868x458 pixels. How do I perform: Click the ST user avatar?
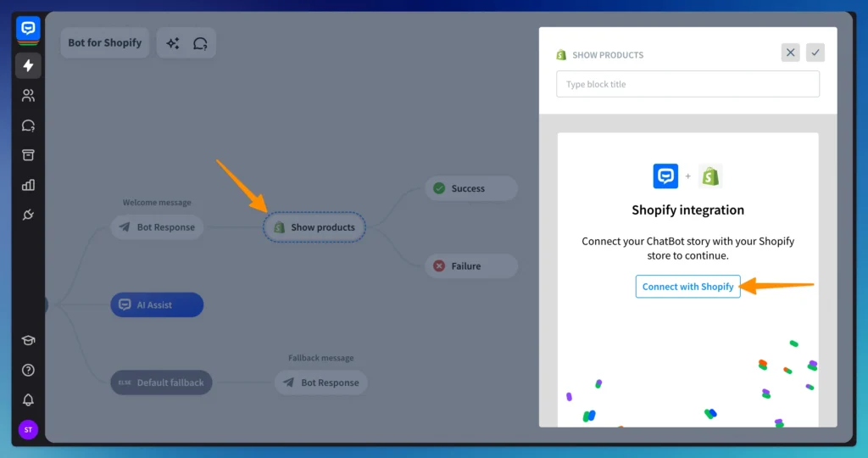28,430
